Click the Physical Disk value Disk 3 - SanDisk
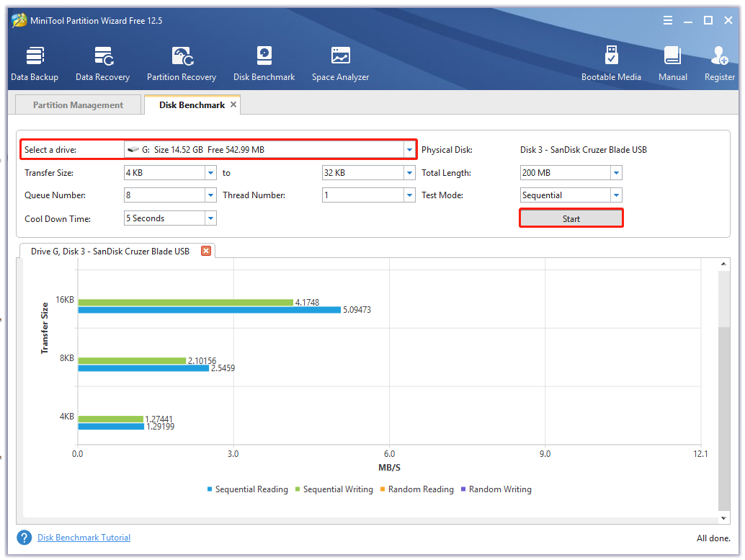The width and height of the screenshot is (745, 560). 584,150
